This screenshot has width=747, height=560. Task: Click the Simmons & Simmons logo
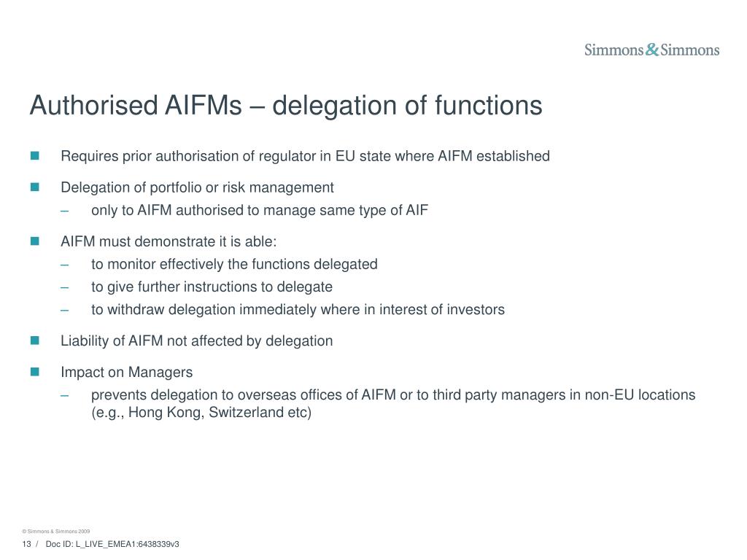point(651,50)
